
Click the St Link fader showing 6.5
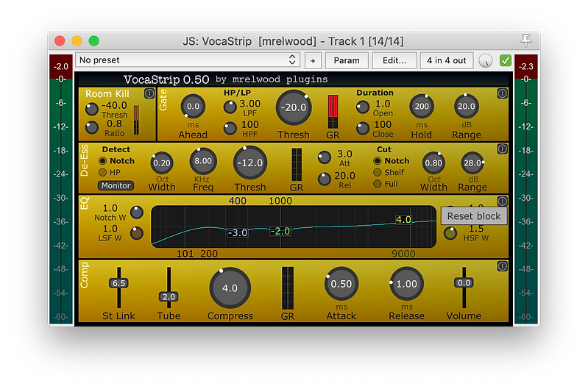coord(118,283)
